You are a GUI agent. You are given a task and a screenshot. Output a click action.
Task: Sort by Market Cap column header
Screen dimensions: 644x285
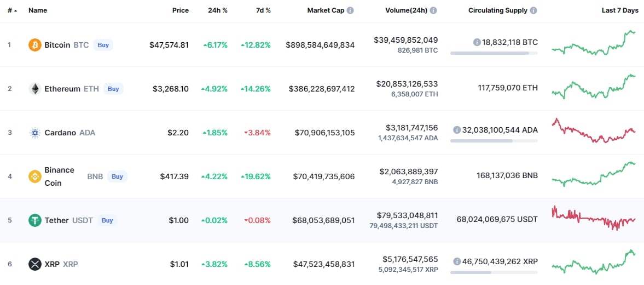[326, 10]
